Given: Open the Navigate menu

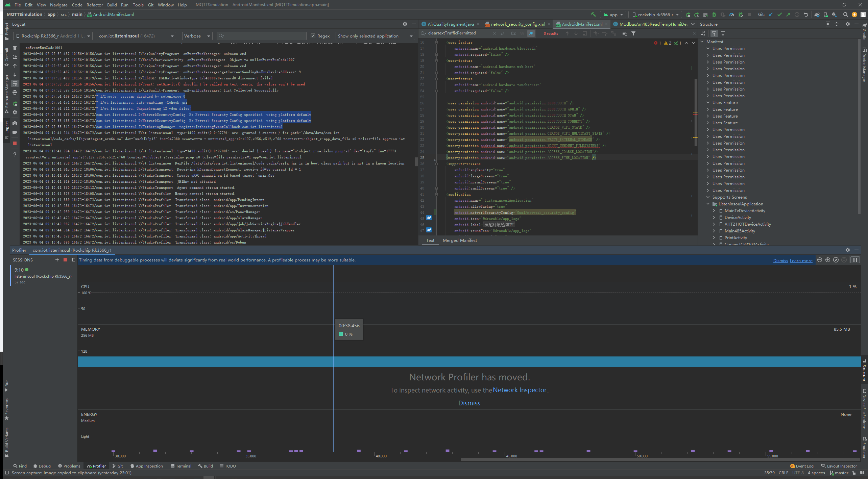Looking at the screenshot, I should [x=58, y=5].
